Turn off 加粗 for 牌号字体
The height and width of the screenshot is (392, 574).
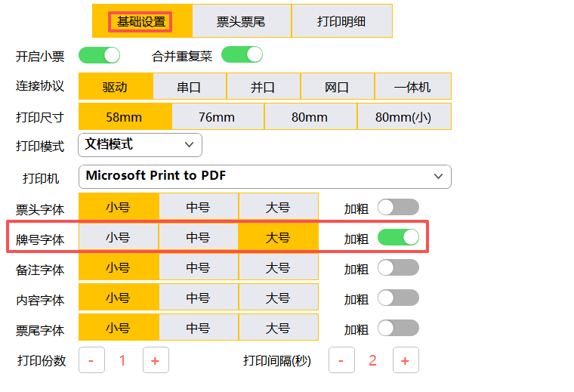coord(398,238)
